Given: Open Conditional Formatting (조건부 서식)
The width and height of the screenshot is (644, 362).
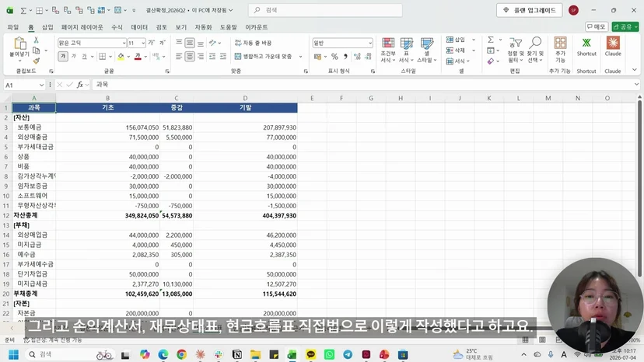Looking at the screenshot, I should tap(387, 50).
